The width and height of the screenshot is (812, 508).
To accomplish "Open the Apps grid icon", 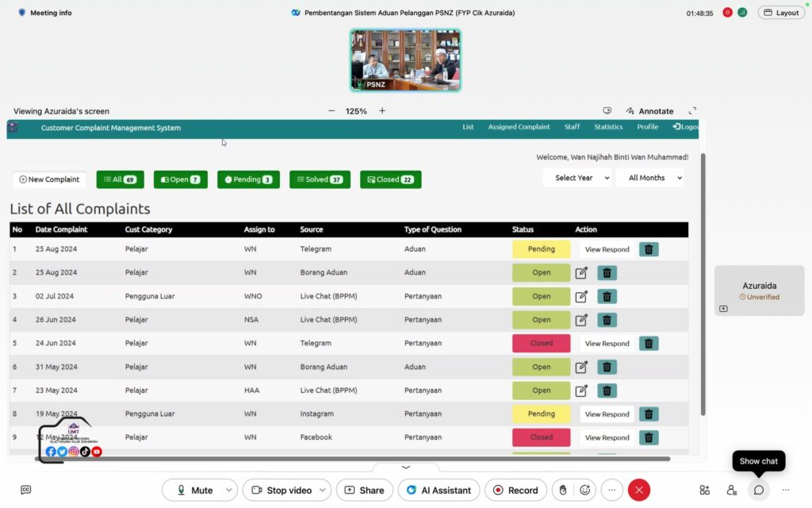I will point(704,490).
